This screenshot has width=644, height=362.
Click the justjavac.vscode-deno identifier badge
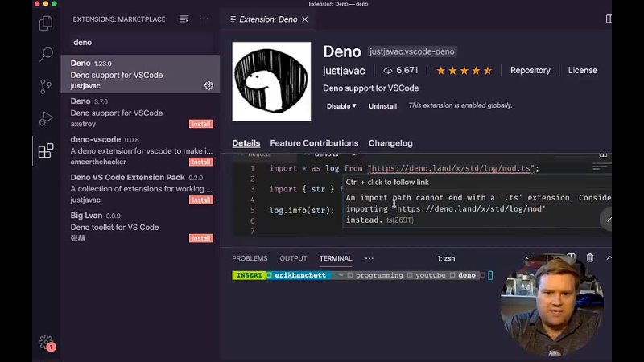pyautogui.click(x=411, y=51)
